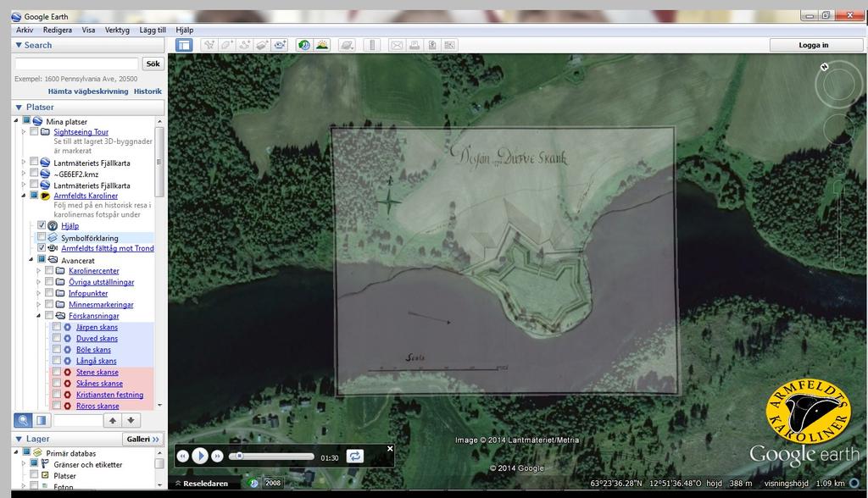Check the Sightseeing Tour checkbox
Screen dimensions: 868x498
pyautogui.click(x=34, y=131)
